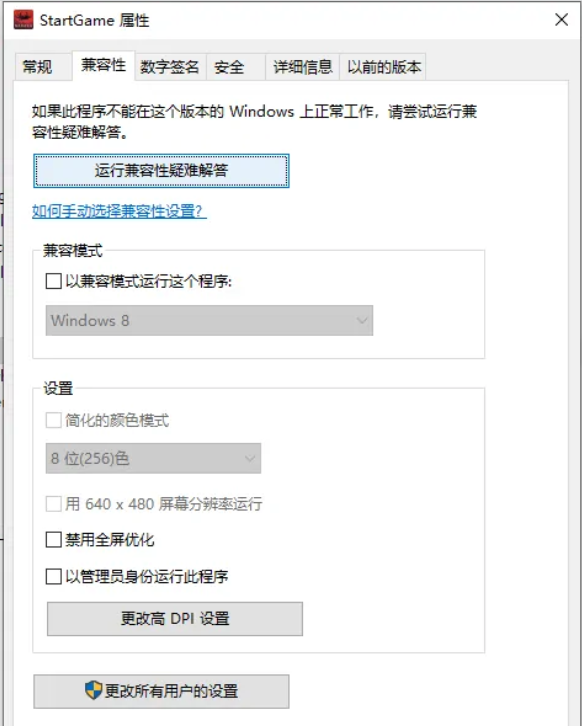Close the StartGame properties dialog

(562, 19)
